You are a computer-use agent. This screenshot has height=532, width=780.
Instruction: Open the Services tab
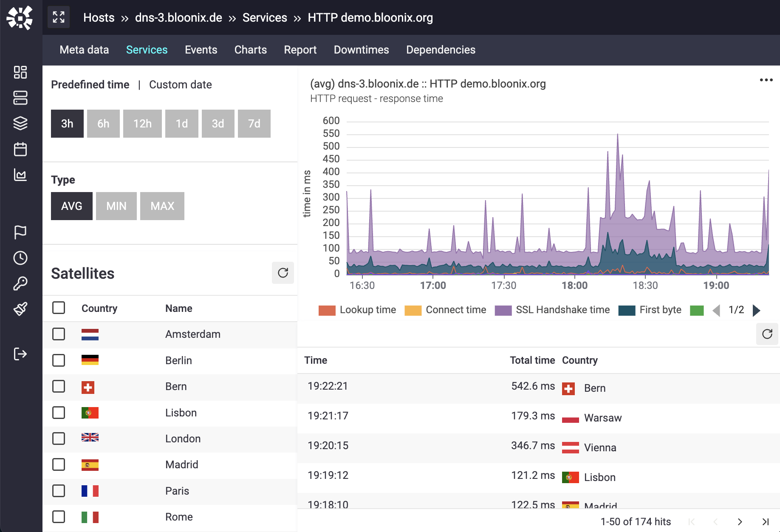click(x=147, y=50)
